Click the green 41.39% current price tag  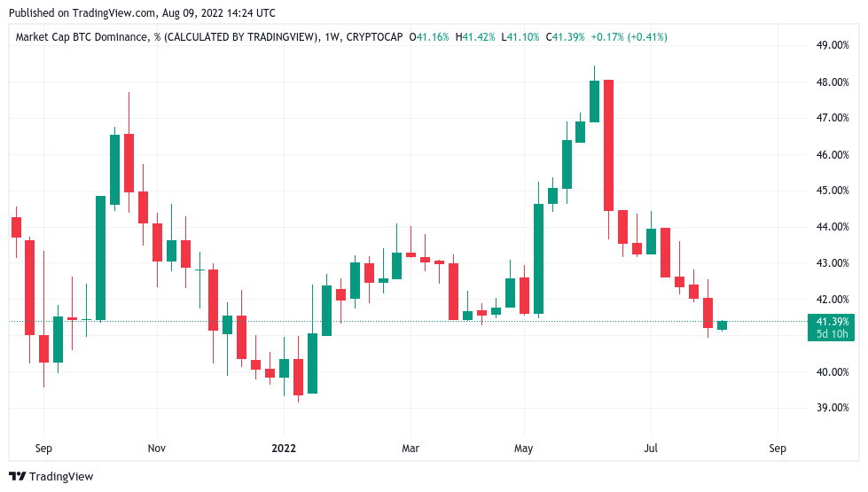click(832, 322)
